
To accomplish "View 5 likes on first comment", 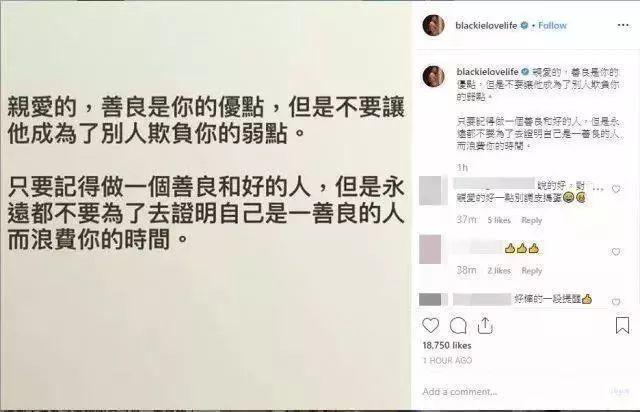I will pos(499,220).
